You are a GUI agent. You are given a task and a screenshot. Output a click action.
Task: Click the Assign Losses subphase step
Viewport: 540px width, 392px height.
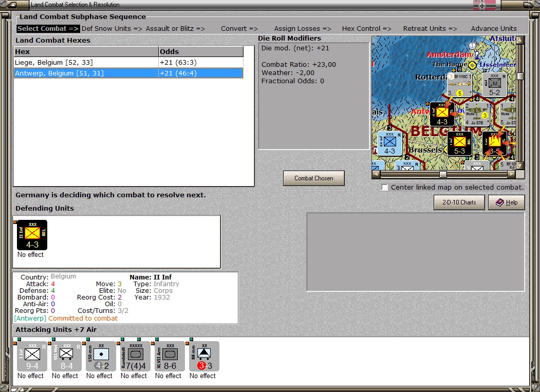[x=303, y=29]
